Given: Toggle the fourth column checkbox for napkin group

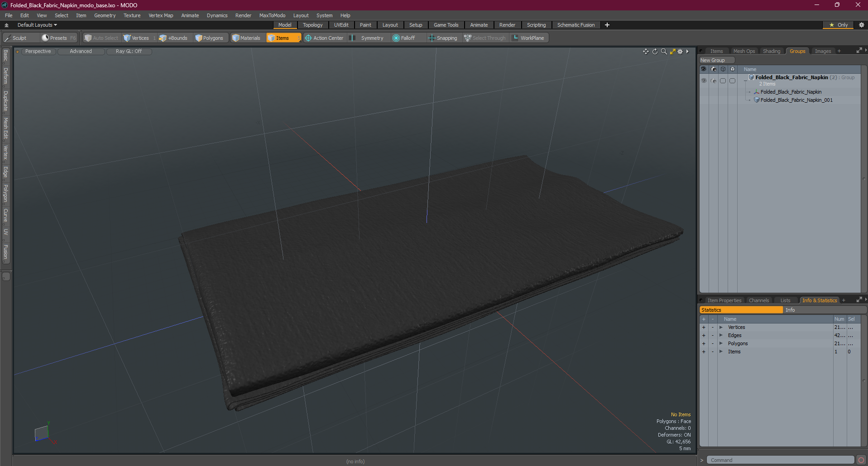Looking at the screenshot, I should [x=732, y=81].
